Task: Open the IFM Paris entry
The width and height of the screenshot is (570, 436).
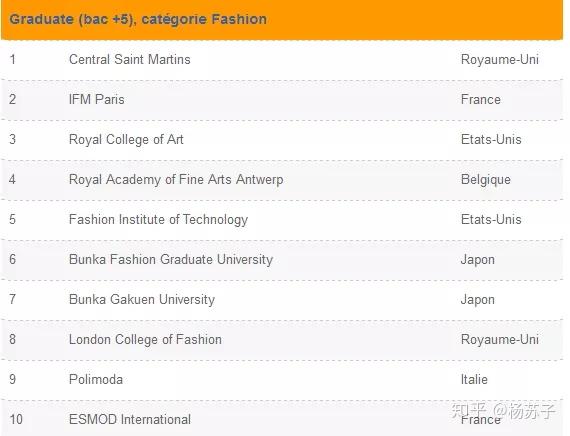Action: 97,99
